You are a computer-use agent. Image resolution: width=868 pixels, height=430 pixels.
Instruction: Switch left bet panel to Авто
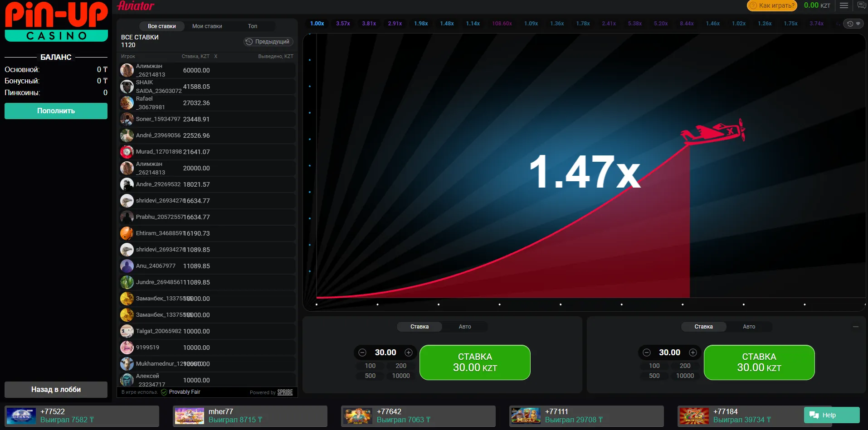click(464, 327)
